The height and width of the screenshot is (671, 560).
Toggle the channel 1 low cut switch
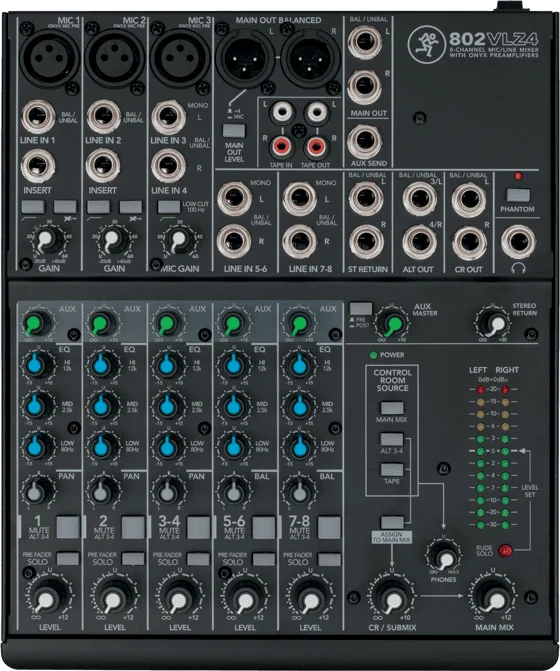coord(33,207)
